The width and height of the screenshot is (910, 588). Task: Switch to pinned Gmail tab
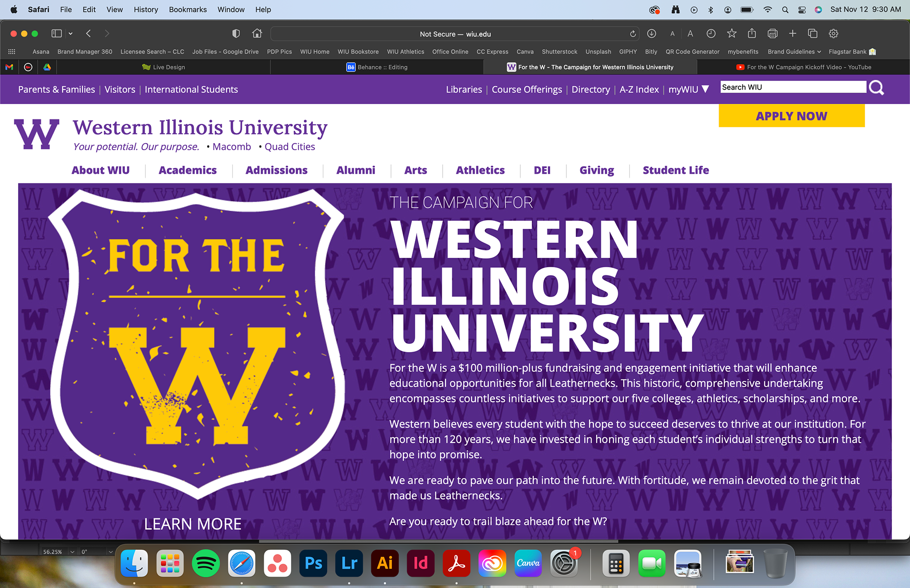point(9,67)
